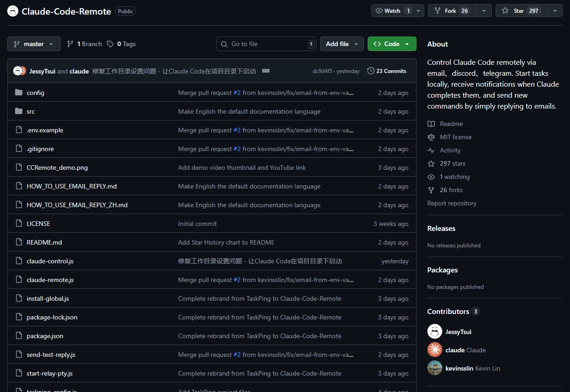Fork the repository
Image resolution: width=570 pixels, height=392 pixels.
click(x=452, y=10)
